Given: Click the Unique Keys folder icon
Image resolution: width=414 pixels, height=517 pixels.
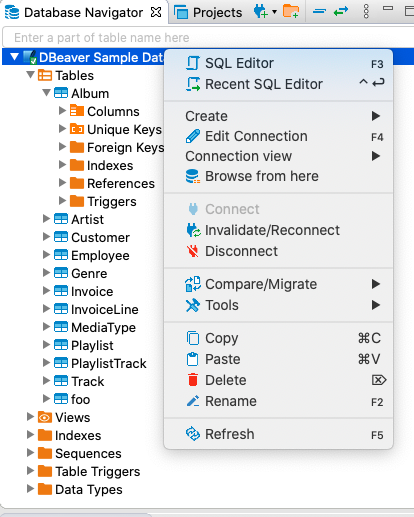Looking at the screenshot, I should click(x=77, y=129).
